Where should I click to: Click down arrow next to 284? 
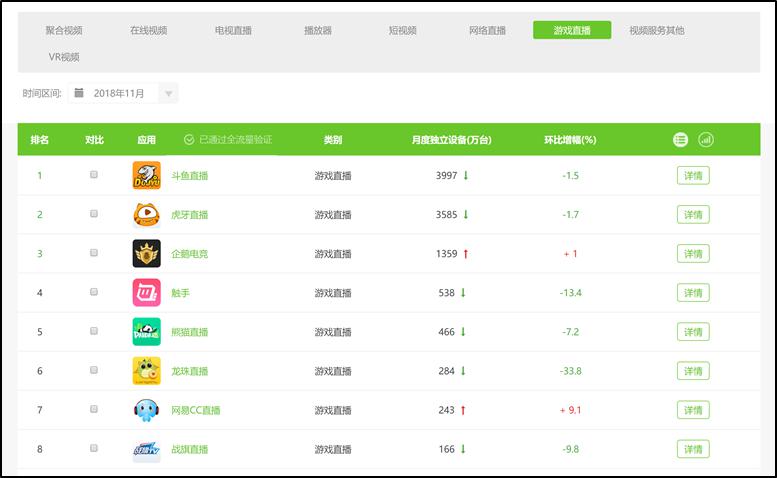[x=463, y=371]
